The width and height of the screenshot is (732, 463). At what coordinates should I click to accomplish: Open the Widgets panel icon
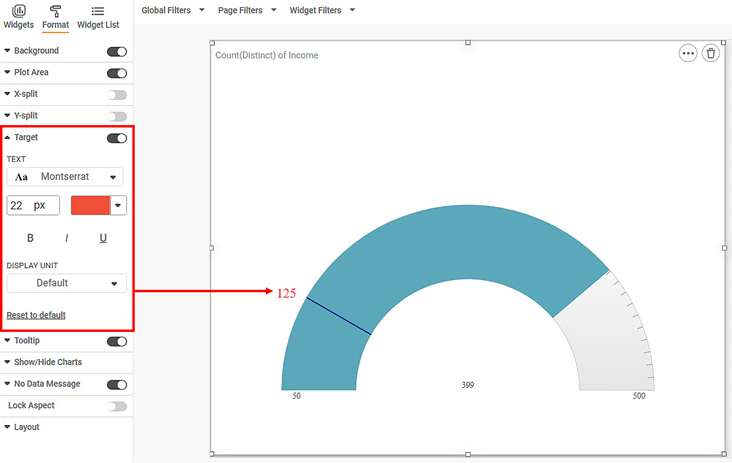[x=18, y=11]
